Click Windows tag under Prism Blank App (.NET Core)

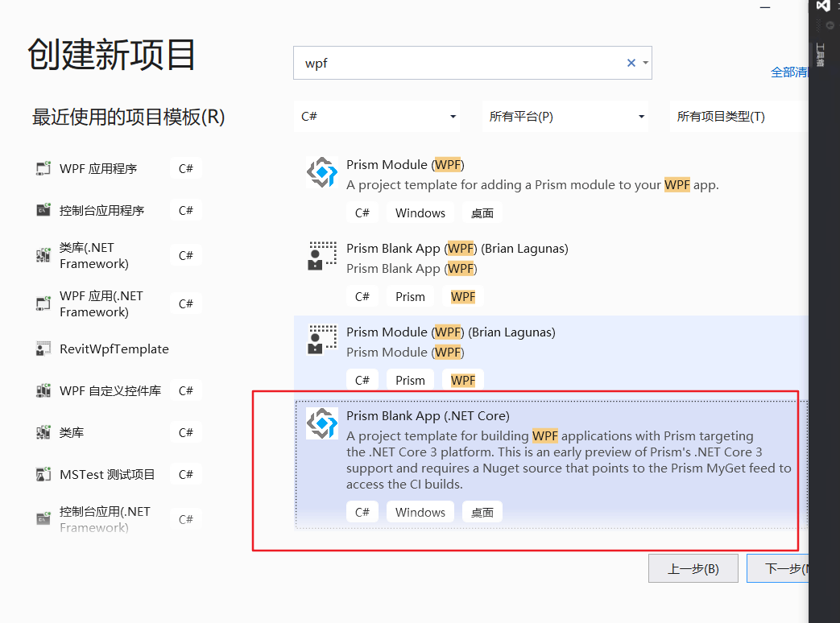(x=420, y=512)
